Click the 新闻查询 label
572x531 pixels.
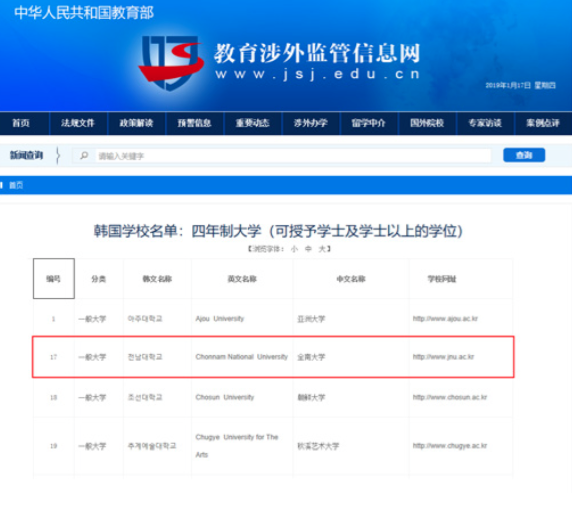click(x=26, y=155)
